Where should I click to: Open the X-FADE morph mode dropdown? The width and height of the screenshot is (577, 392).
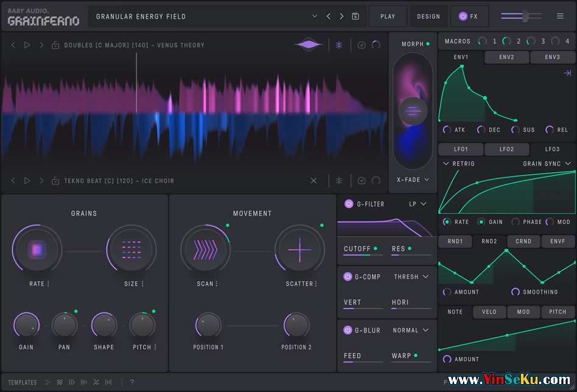click(x=413, y=180)
